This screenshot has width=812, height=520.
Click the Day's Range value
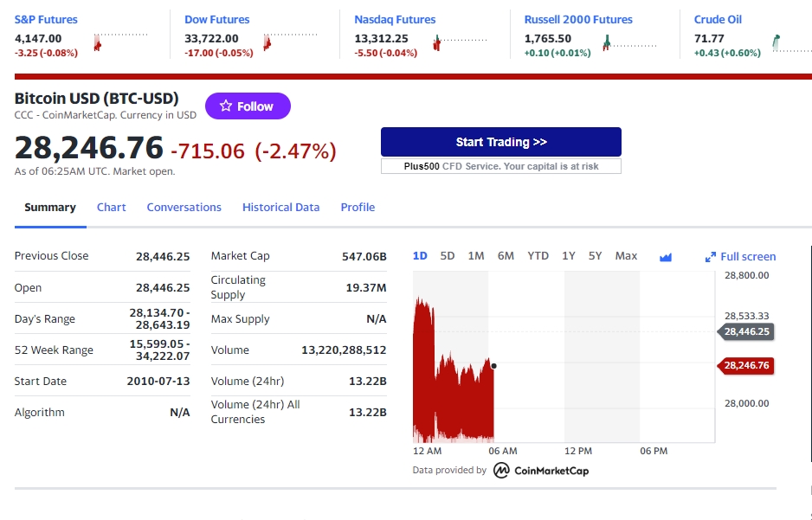click(x=159, y=318)
